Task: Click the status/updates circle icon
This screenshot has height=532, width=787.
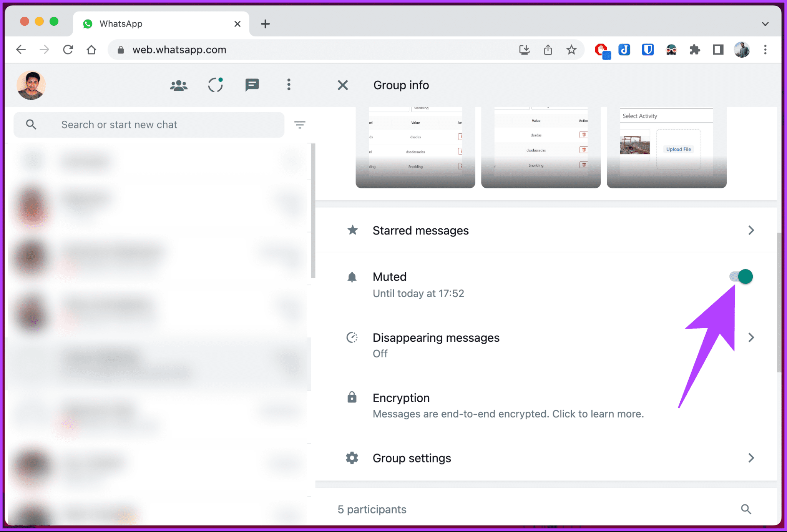Action: pyautogui.click(x=216, y=85)
